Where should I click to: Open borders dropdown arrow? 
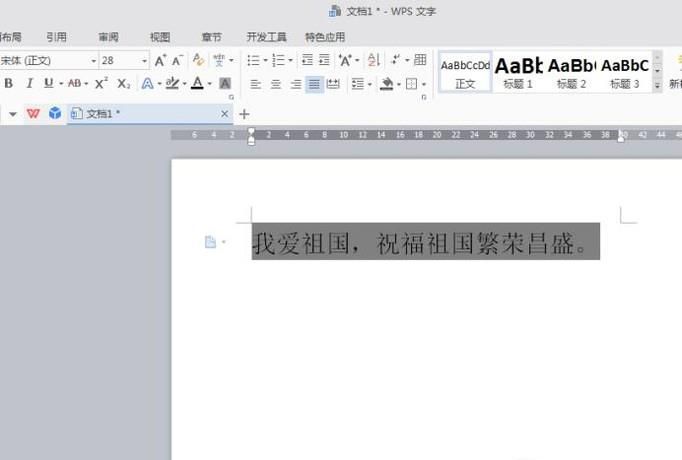424,84
